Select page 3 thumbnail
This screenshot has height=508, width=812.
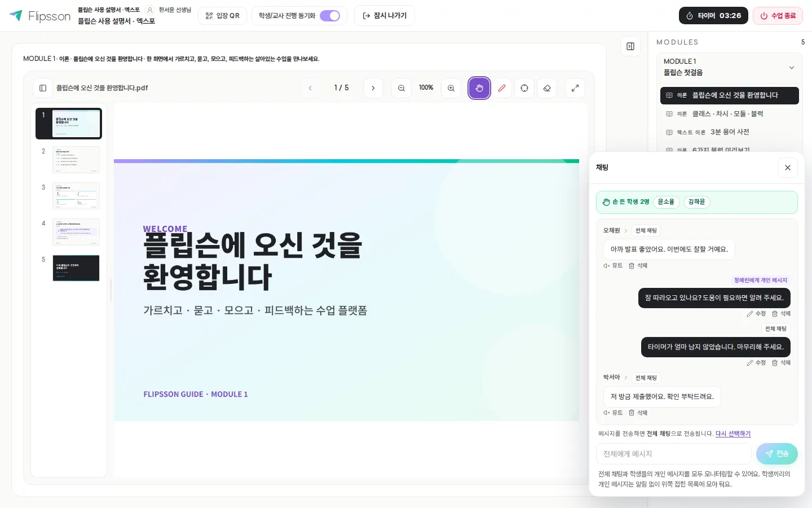pos(69,196)
